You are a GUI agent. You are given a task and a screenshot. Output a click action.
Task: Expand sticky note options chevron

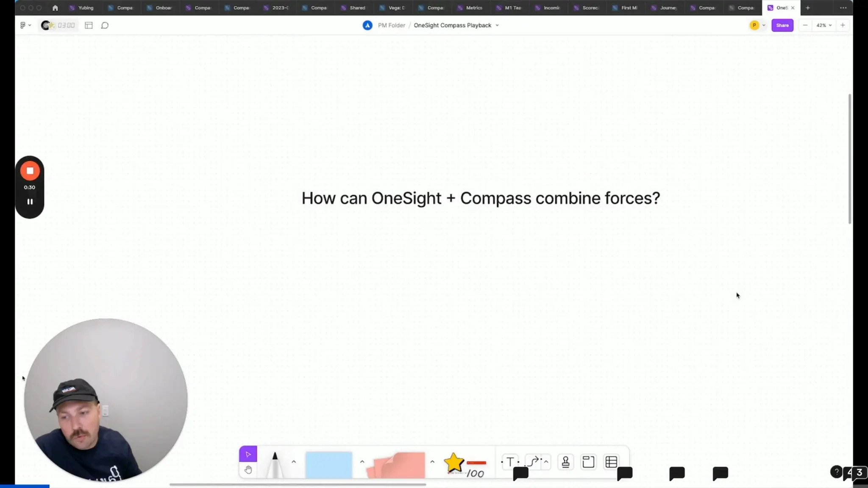click(432, 462)
